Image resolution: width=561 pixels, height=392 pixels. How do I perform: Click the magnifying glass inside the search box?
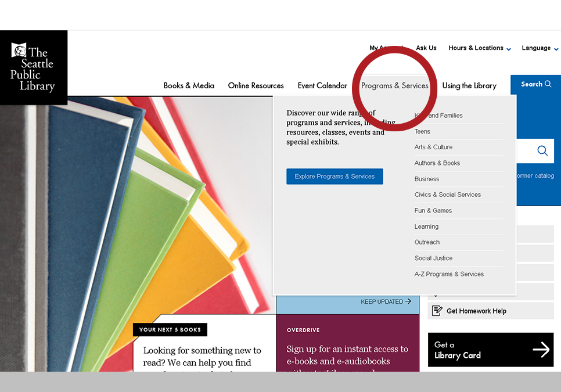[x=542, y=150]
